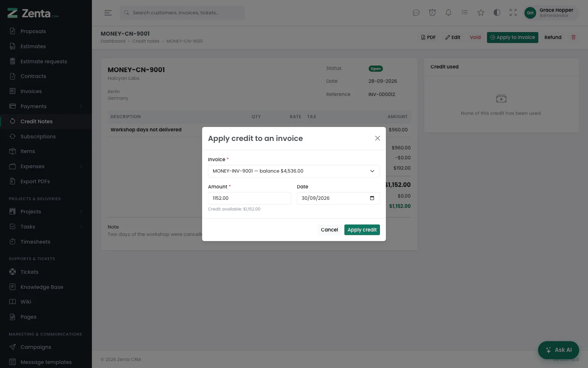Open Campaigns in sidebar
Image resolution: width=588 pixels, height=368 pixels.
coord(46,347)
